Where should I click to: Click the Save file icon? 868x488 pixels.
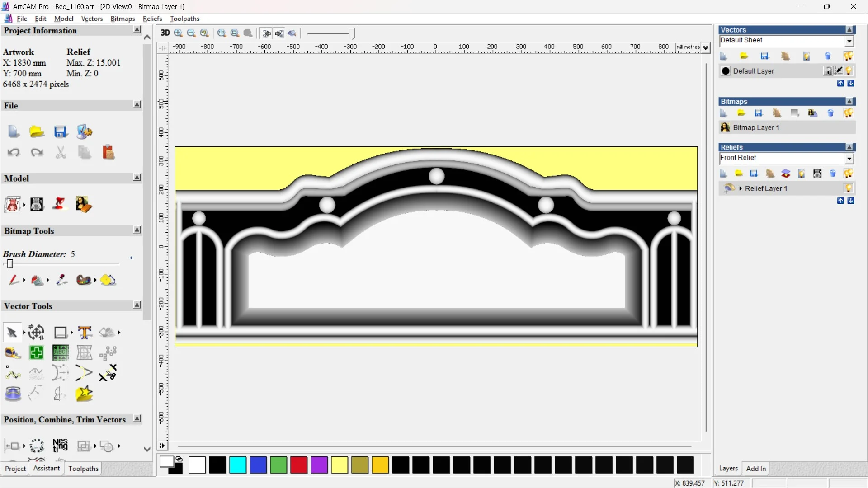[x=61, y=132]
